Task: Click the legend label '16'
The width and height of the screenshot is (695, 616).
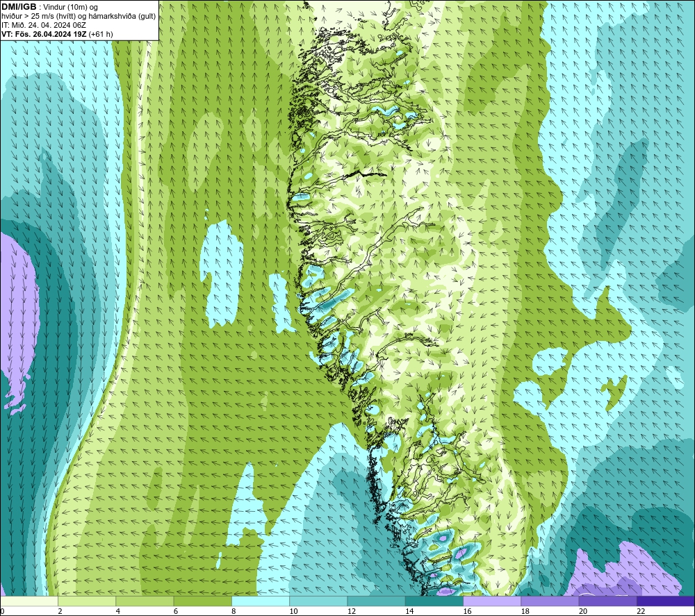Action: click(x=467, y=611)
